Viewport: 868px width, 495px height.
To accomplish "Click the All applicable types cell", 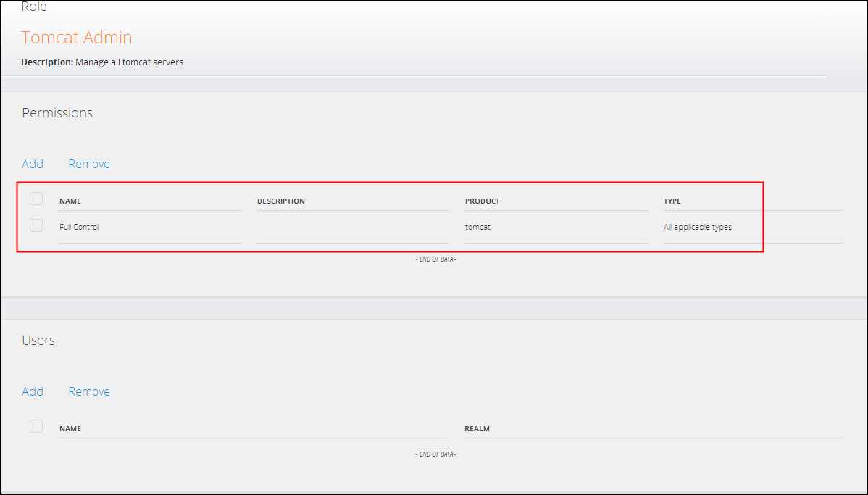I will (x=698, y=227).
